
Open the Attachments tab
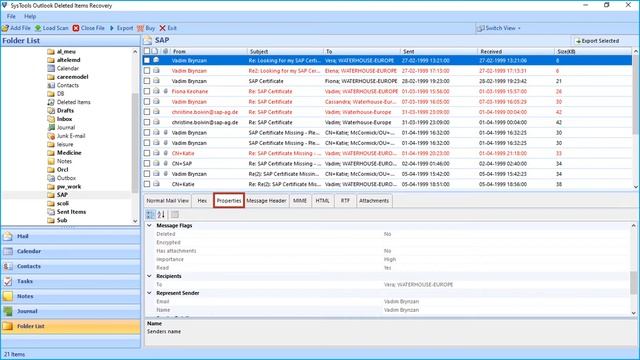click(374, 201)
